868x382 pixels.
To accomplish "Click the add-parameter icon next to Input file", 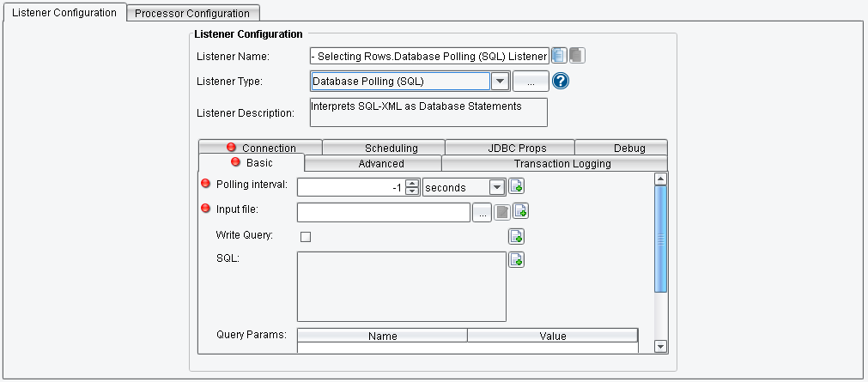I will [x=520, y=211].
